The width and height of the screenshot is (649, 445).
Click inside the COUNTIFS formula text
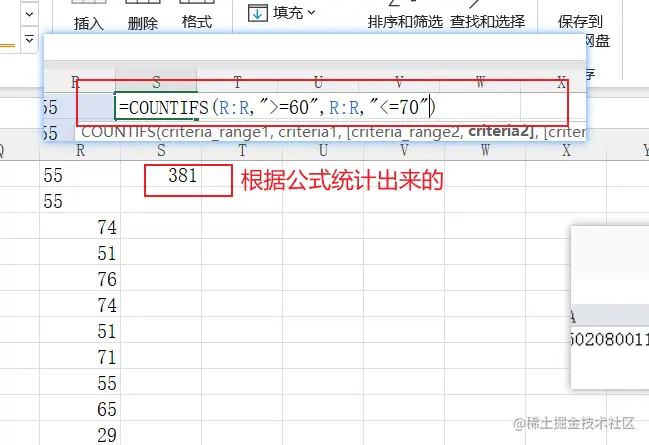click(276, 108)
